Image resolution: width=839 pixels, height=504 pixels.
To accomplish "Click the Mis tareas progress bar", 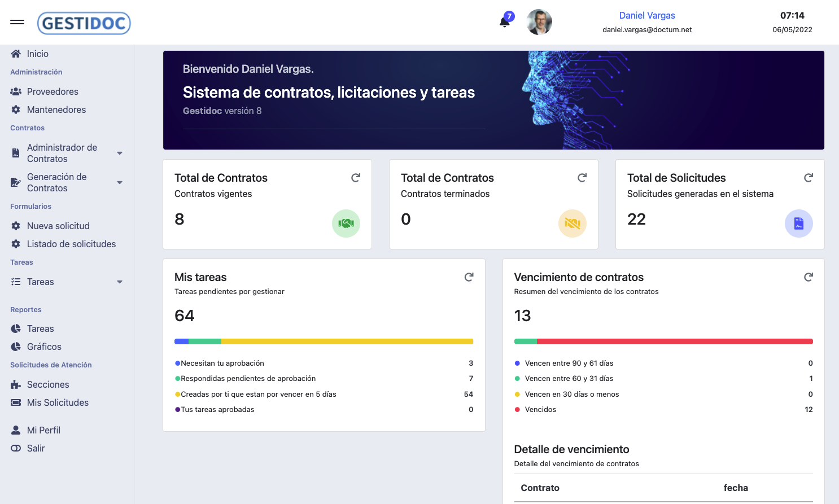I will pyautogui.click(x=324, y=341).
